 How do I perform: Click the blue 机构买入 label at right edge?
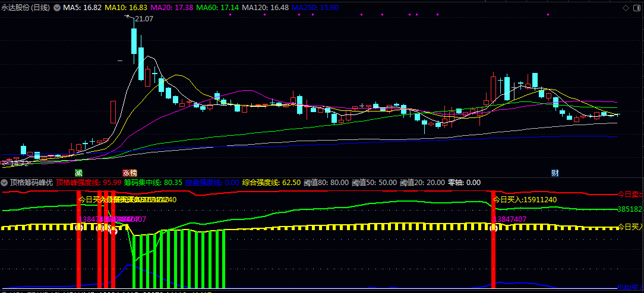630,288
